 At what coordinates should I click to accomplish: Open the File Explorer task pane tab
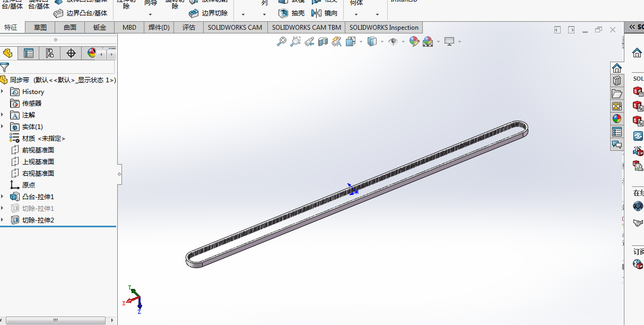pyautogui.click(x=616, y=93)
